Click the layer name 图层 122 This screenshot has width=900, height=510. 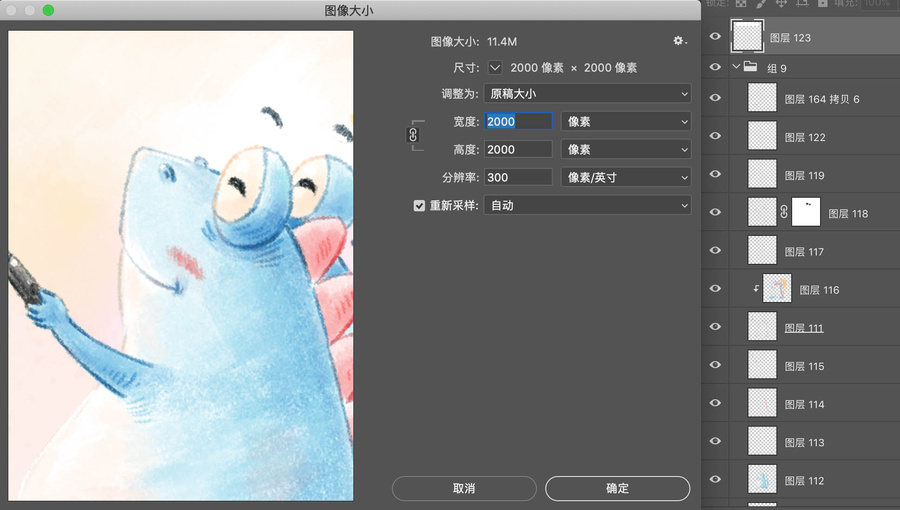(x=805, y=138)
